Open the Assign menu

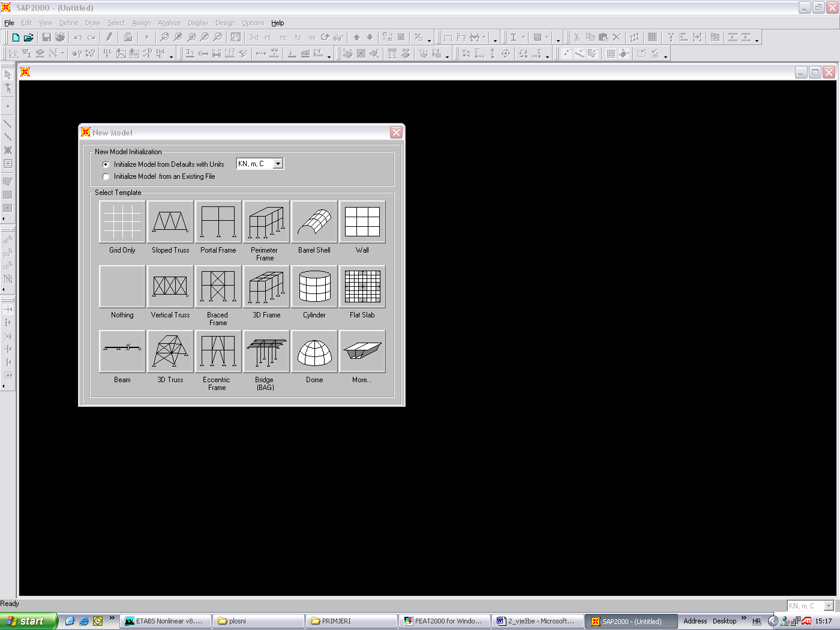click(x=142, y=23)
